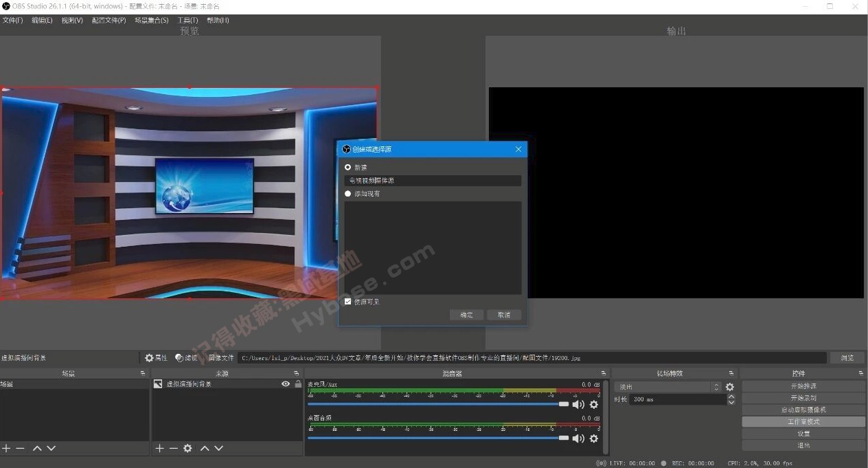Increase transition duration with the up stepper
The image size is (868, 468).
click(x=731, y=396)
